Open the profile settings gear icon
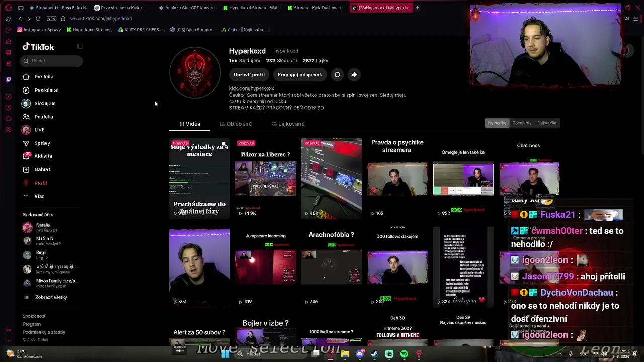The width and height of the screenshot is (644, 362). point(337,75)
